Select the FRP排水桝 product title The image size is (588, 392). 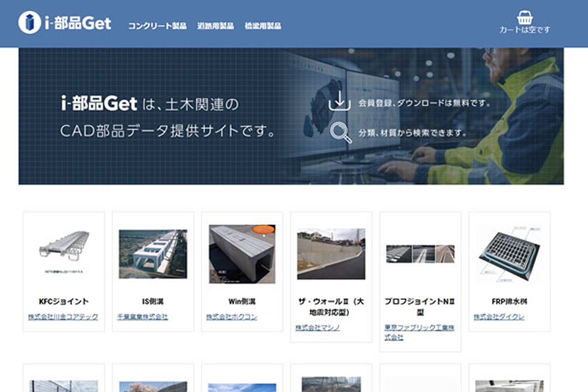click(x=510, y=301)
